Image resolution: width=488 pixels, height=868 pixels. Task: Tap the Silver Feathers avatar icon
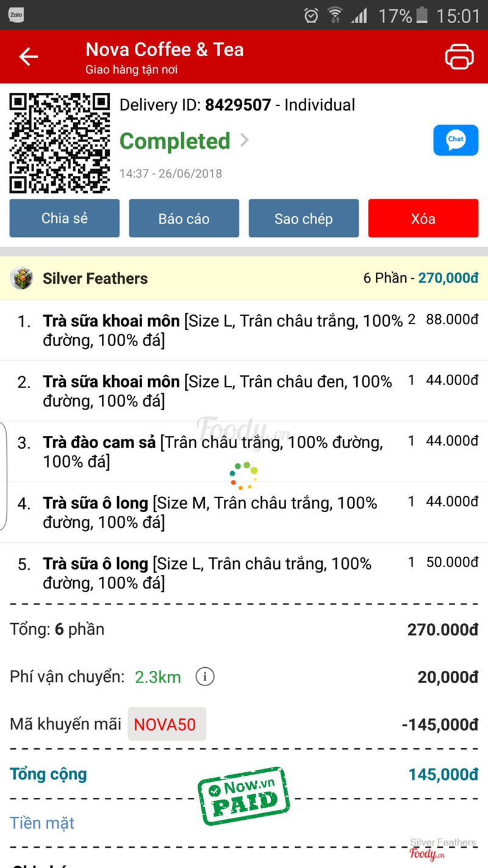pyautogui.click(x=22, y=278)
